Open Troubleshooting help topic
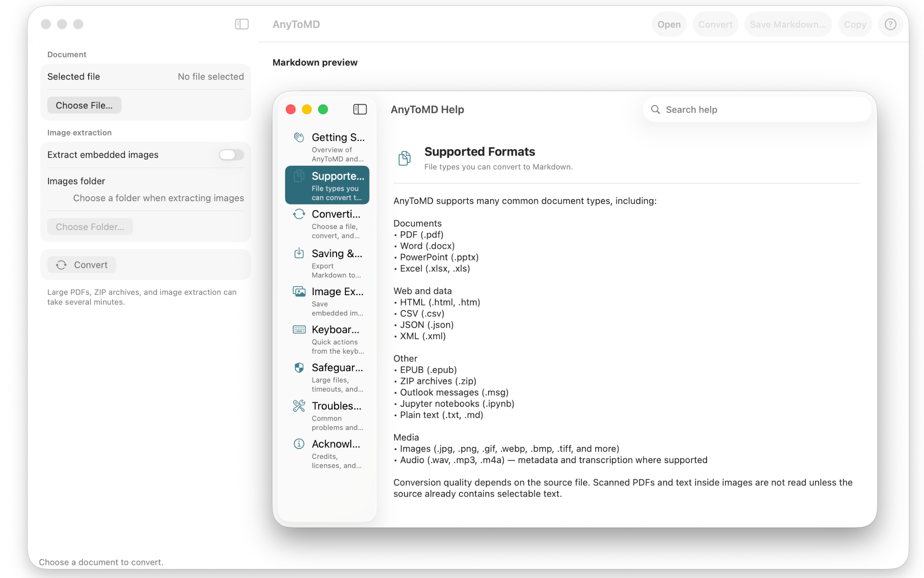The height and width of the screenshot is (578, 924). click(327, 416)
